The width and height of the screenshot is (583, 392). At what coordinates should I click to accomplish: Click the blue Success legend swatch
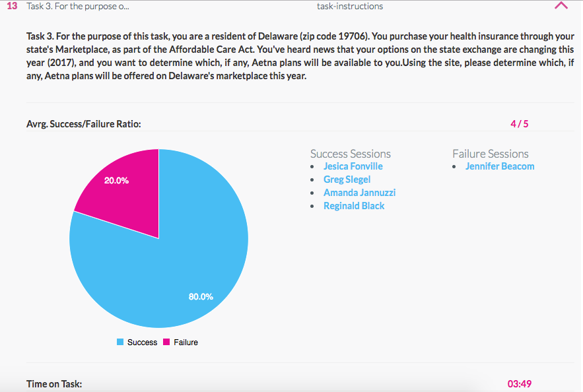(x=120, y=343)
